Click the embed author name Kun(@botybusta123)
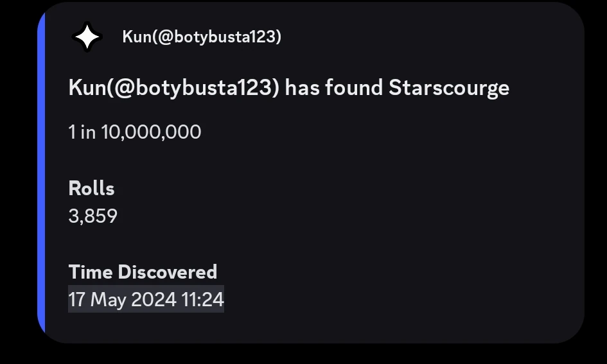 click(201, 37)
